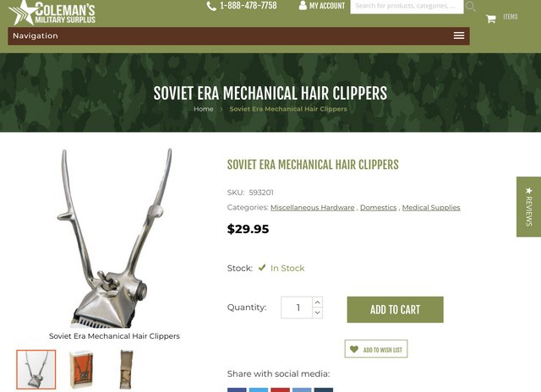
Task: Click the quantity number field
Action: 297,308
